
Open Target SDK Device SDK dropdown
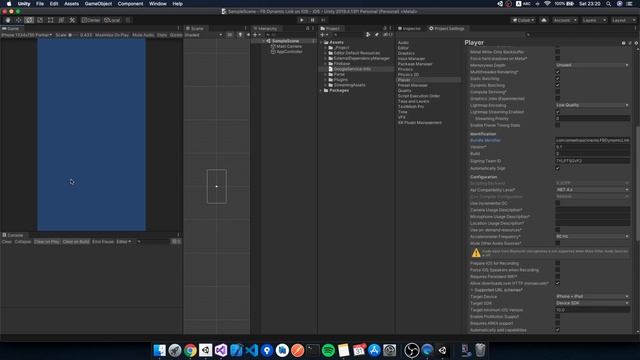tap(592, 303)
